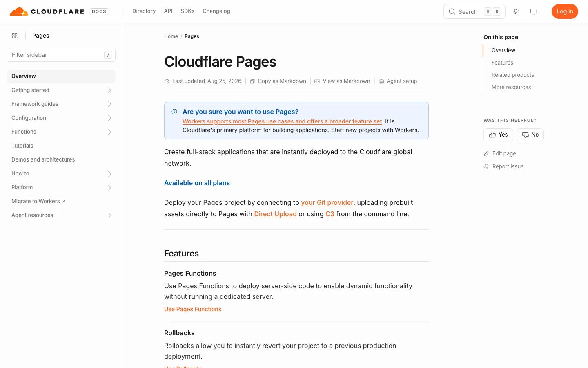Follow the Available on all plans link
Screen dimensions: 588x368
point(197,183)
